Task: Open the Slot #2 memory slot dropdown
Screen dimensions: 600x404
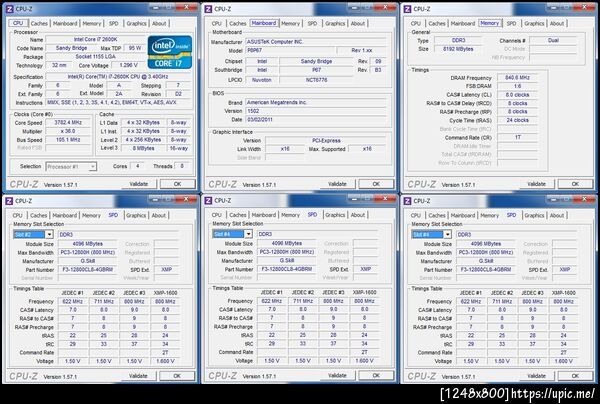Action: coord(33,234)
